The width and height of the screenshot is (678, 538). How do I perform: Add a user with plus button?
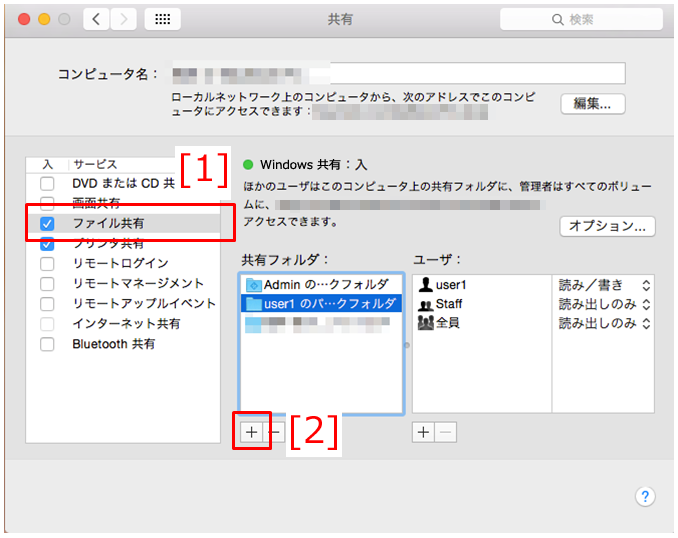(x=423, y=431)
